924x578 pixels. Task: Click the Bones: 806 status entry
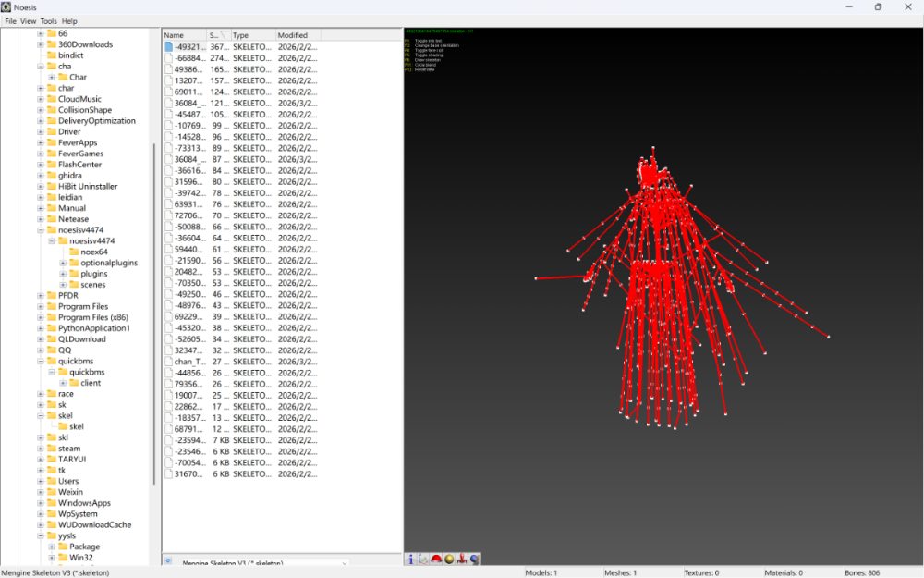tap(862, 572)
